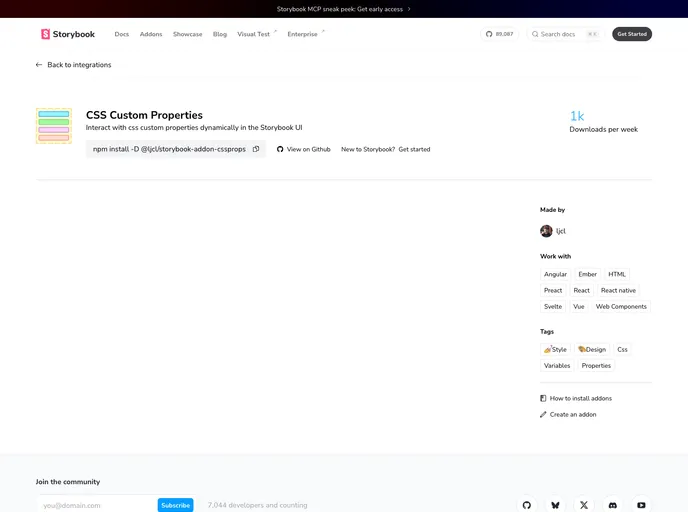This screenshot has width=688, height=512.
Task: Select the React framework tag
Action: click(x=581, y=290)
